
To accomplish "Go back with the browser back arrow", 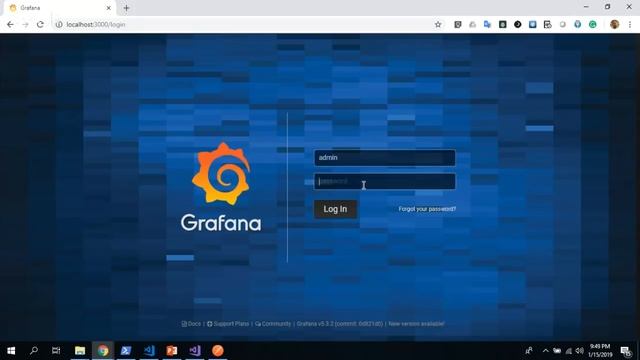I will (x=10, y=24).
